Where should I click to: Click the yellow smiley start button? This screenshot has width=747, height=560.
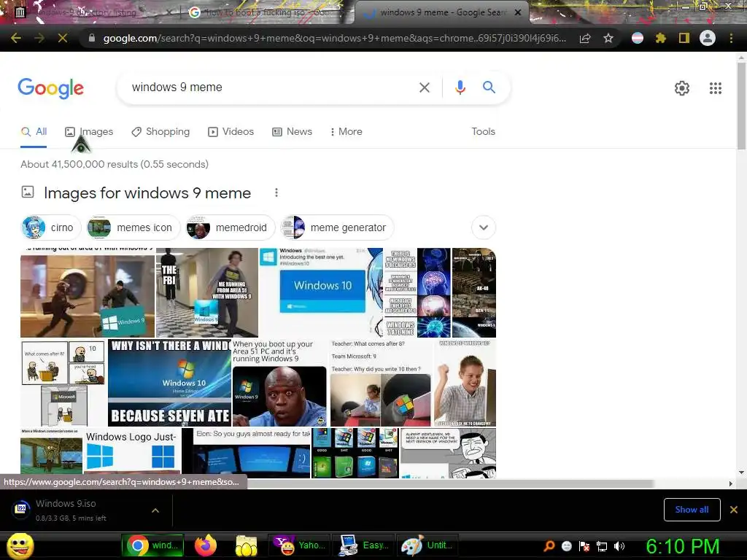click(20, 545)
